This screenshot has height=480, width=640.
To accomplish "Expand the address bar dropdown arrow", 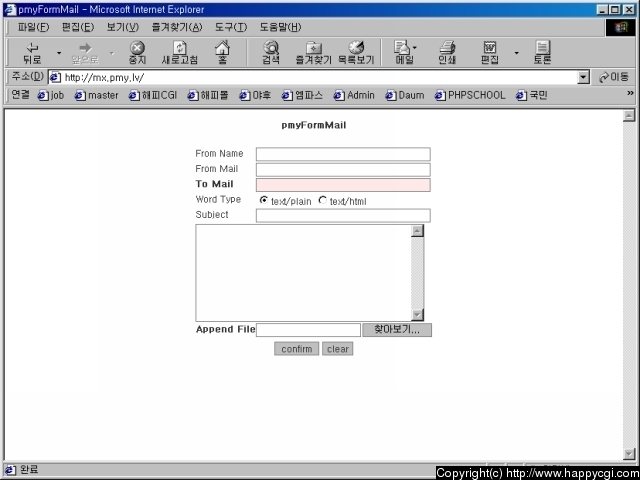I will point(583,77).
